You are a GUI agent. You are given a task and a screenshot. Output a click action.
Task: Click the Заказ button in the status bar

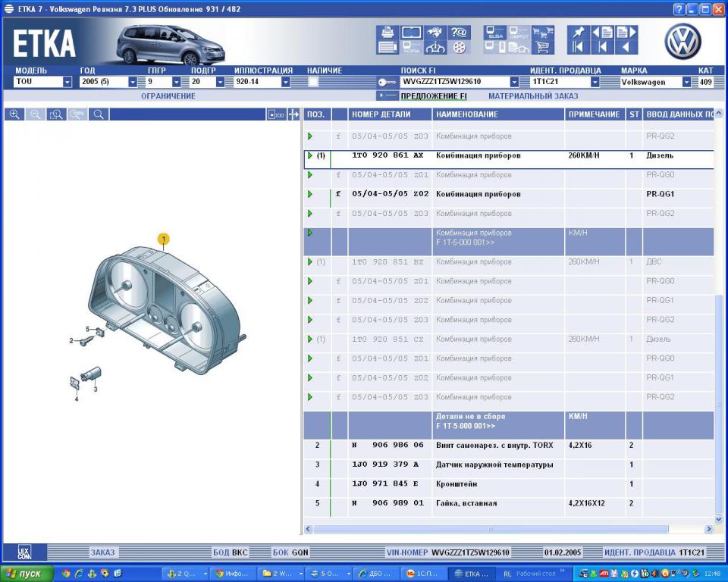[102, 552]
